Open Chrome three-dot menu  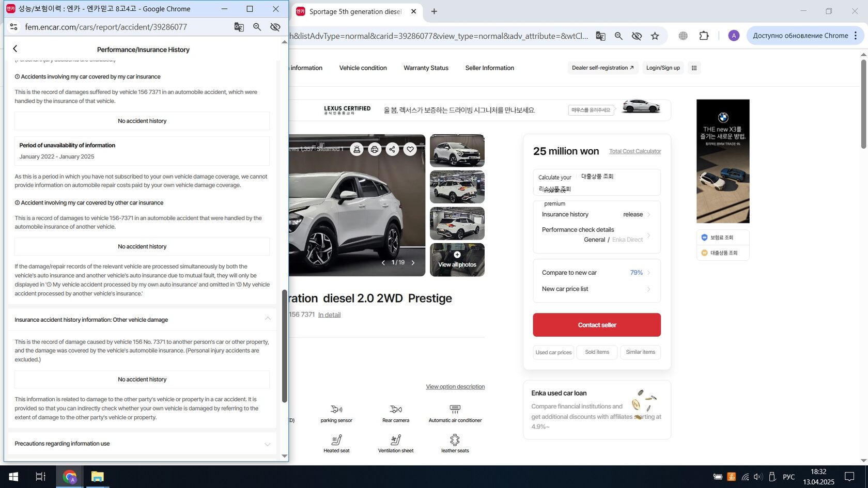point(856,36)
